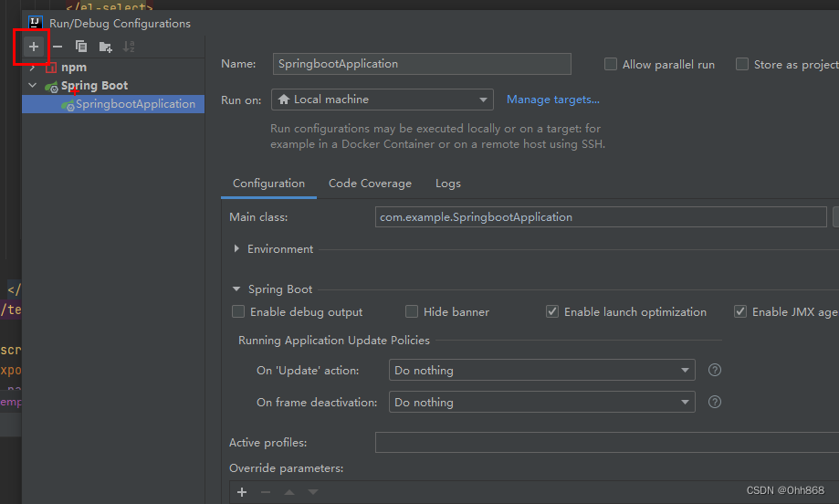Copy the selected configuration
839x504 pixels.
pyautogui.click(x=81, y=47)
